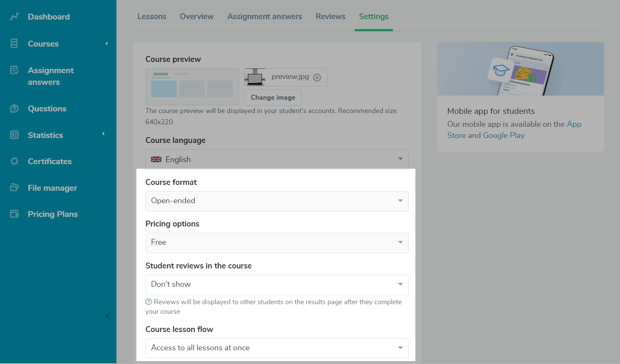Click the Courses stack icon
The height and width of the screenshot is (364, 620).
14,43
